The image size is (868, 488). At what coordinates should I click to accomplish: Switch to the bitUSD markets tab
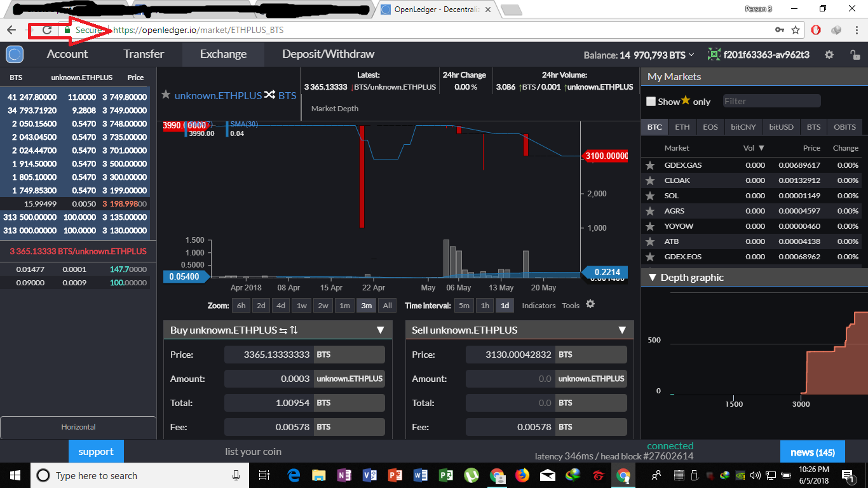tap(782, 127)
